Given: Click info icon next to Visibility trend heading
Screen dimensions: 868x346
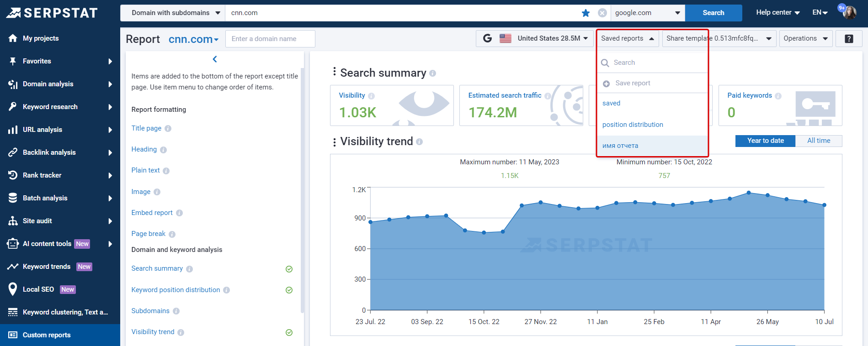Looking at the screenshot, I should tap(419, 142).
